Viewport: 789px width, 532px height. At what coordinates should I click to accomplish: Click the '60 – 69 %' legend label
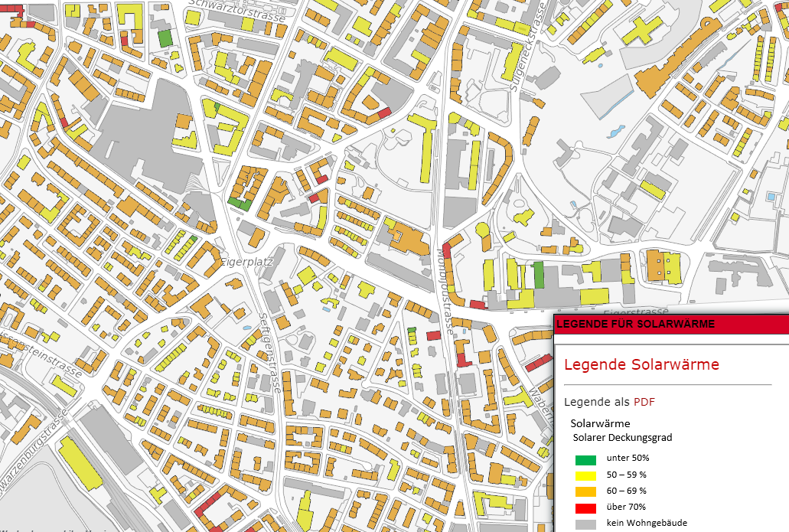[x=627, y=491]
